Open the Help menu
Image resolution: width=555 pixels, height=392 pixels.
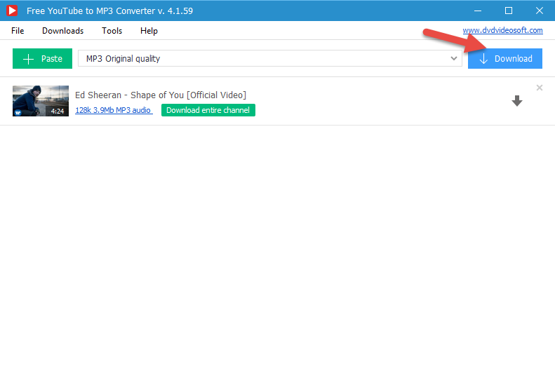pyautogui.click(x=149, y=31)
